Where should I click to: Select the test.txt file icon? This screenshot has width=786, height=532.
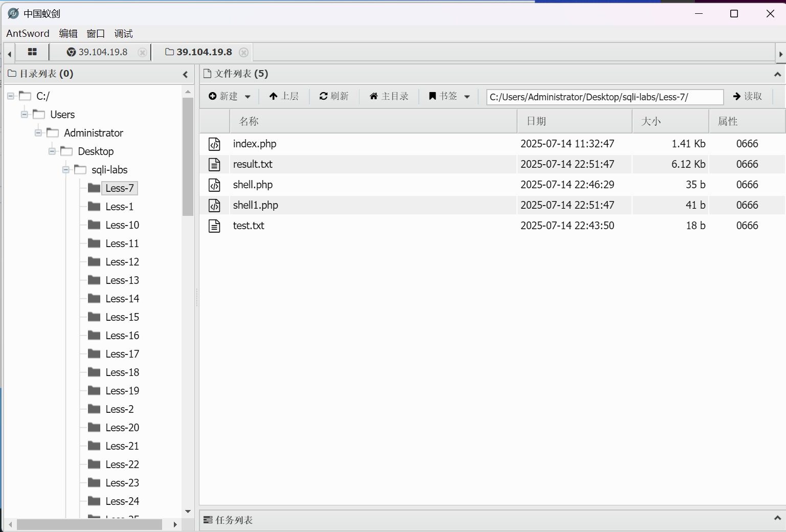214,226
